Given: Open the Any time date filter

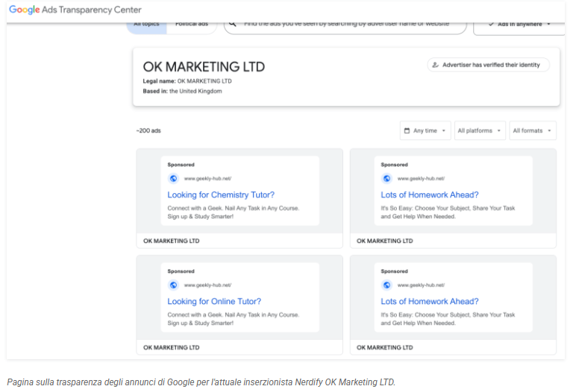Looking at the screenshot, I should 426,130.
